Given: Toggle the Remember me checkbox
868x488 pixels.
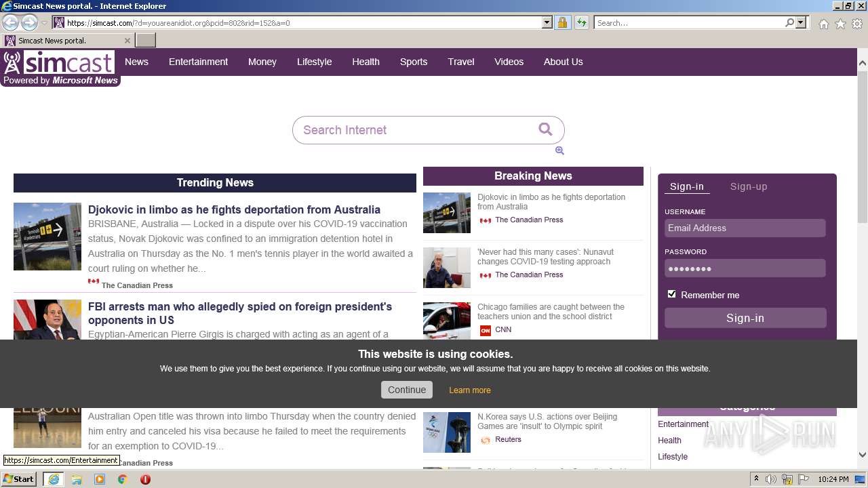Looking at the screenshot, I should click(671, 294).
